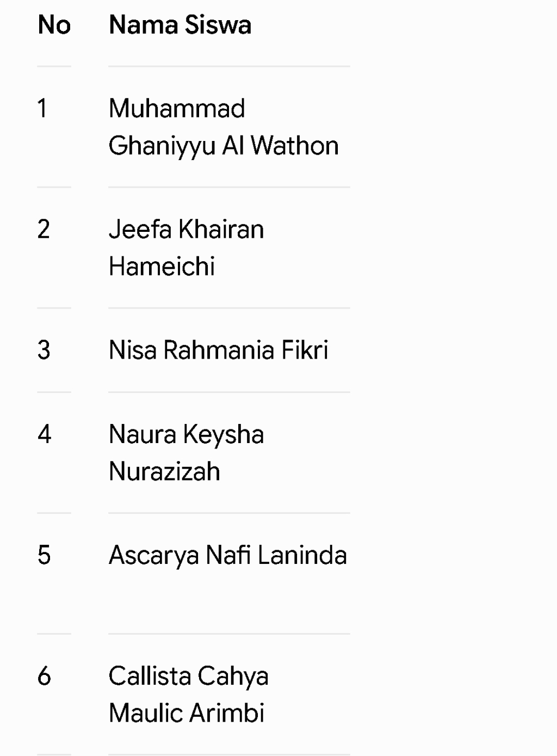Click row number 6 cell
This screenshot has width=557, height=756.
tap(44, 676)
